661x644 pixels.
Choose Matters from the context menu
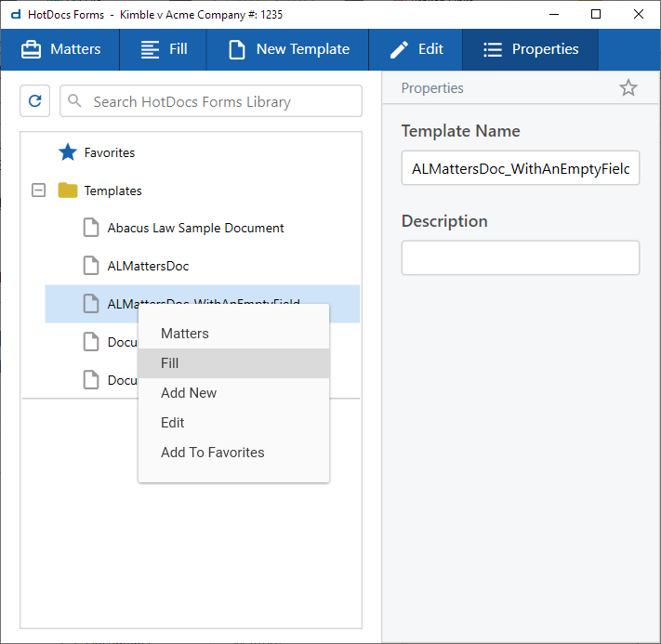point(233,334)
